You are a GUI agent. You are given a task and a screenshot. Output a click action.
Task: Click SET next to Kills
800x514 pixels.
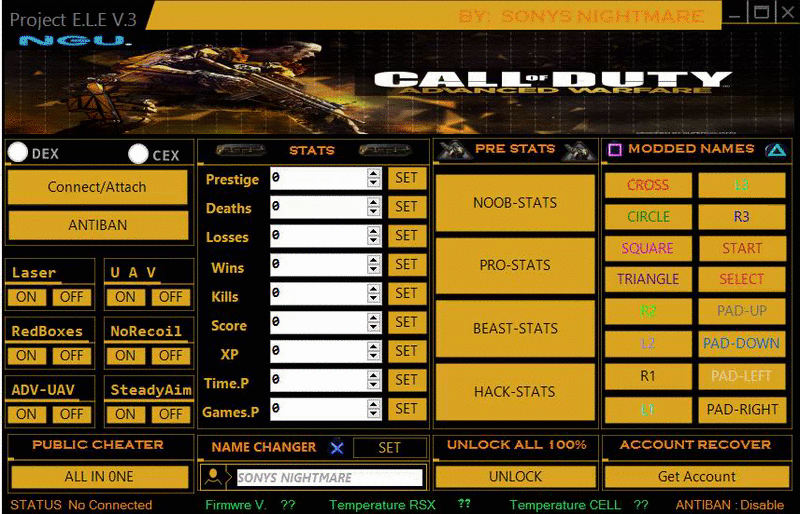[x=407, y=293]
